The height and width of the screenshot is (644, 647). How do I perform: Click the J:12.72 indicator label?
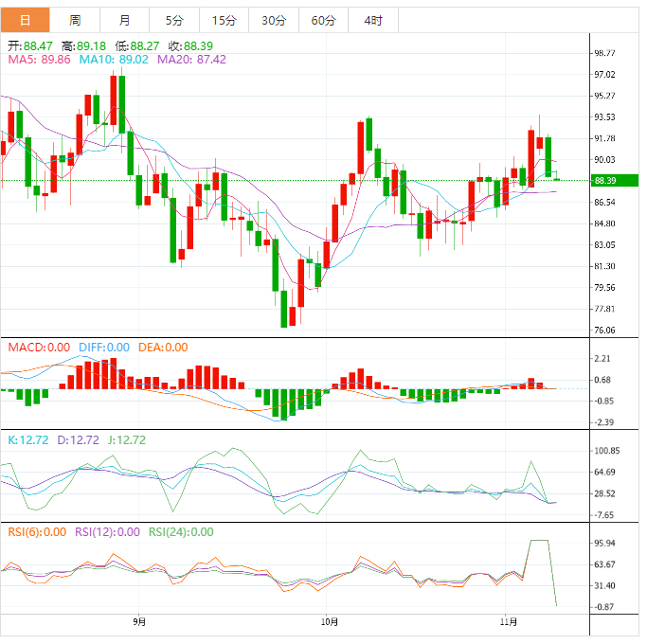[x=127, y=440]
